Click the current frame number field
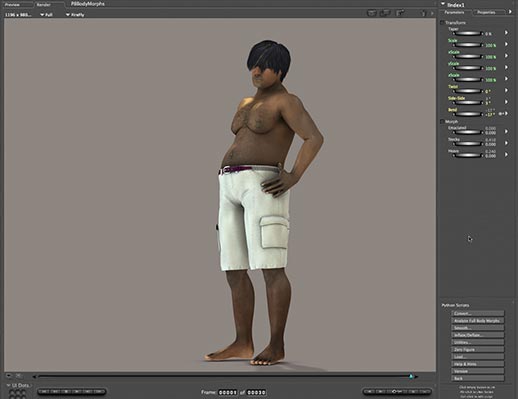The height and width of the screenshot is (399, 518). (x=227, y=392)
